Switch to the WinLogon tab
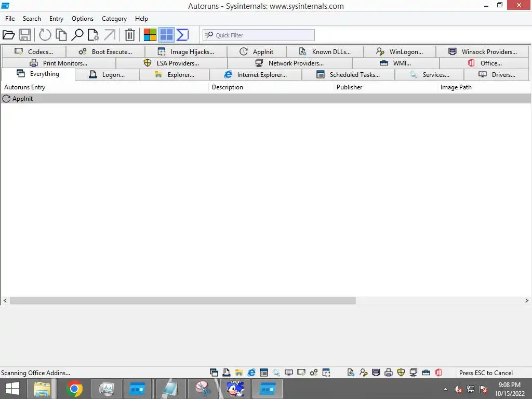 pos(400,51)
